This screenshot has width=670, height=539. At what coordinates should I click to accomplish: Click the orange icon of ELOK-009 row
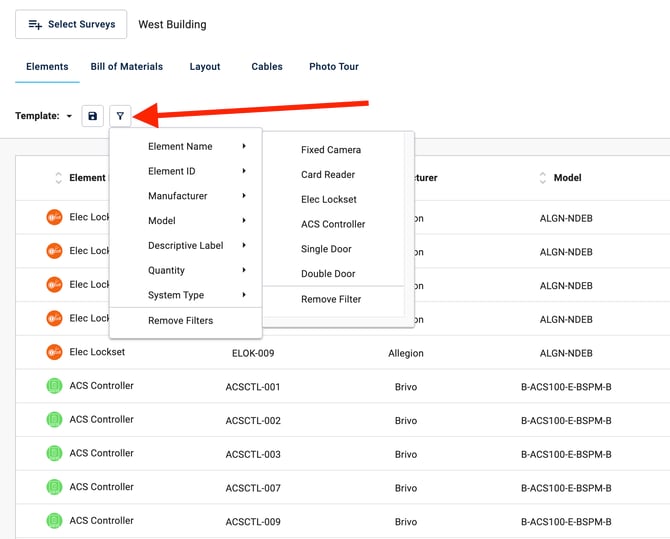[x=54, y=352]
